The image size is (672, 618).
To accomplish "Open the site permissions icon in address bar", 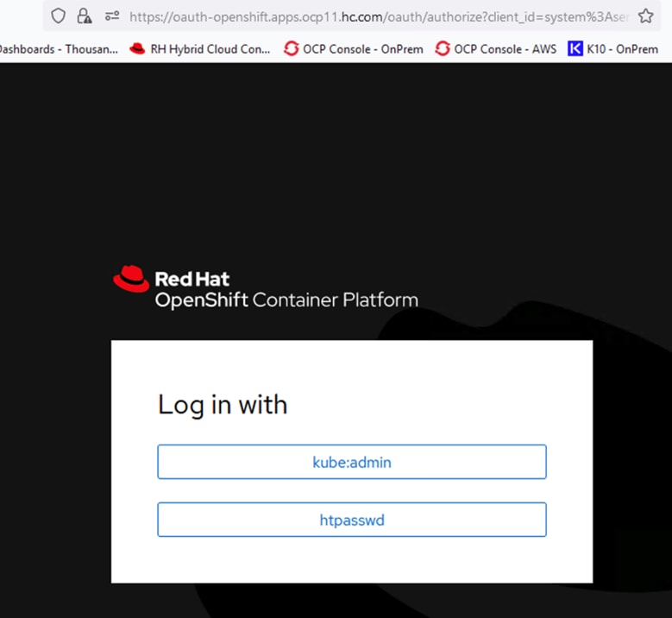I will pyautogui.click(x=112, y=16).
